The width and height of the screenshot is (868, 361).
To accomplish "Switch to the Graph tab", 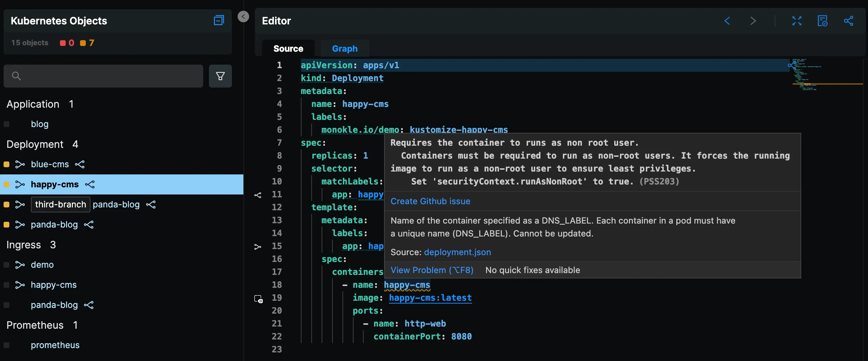I will [344, 48].
